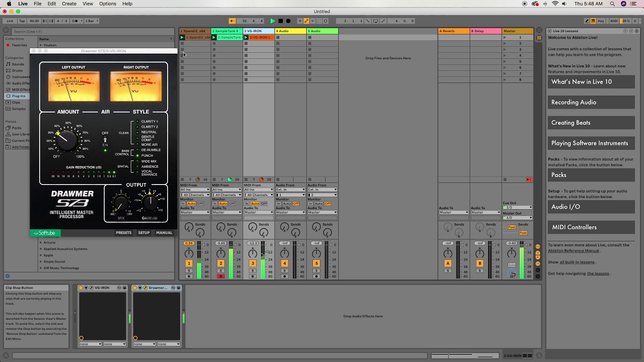Toggle the automation arm chain icon

coord(306,21)
